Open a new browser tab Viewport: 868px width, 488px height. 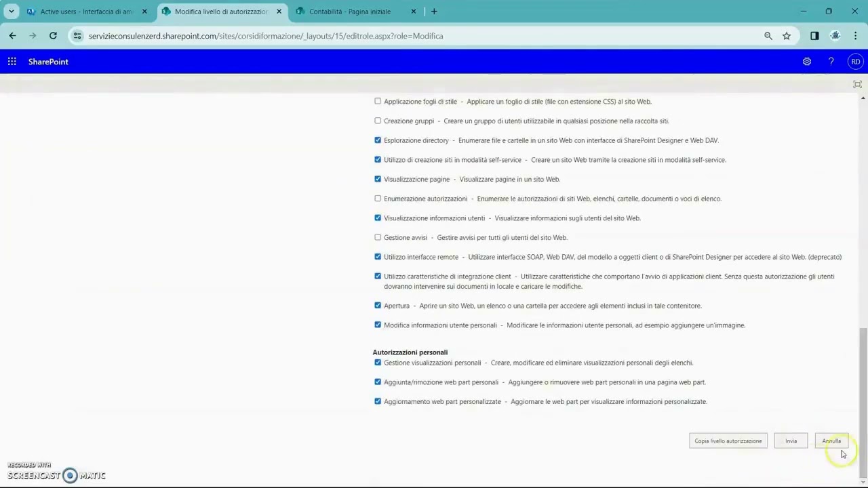pyautogui.click(x=434, y=12)
